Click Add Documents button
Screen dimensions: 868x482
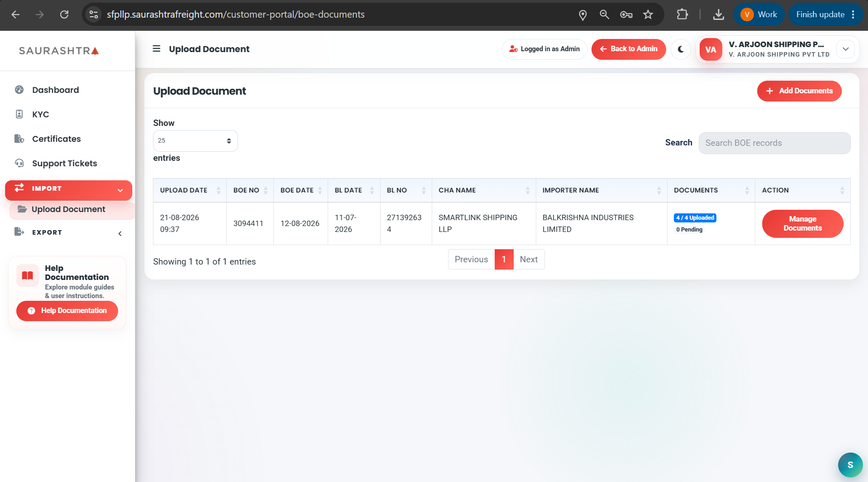point(799,91)
